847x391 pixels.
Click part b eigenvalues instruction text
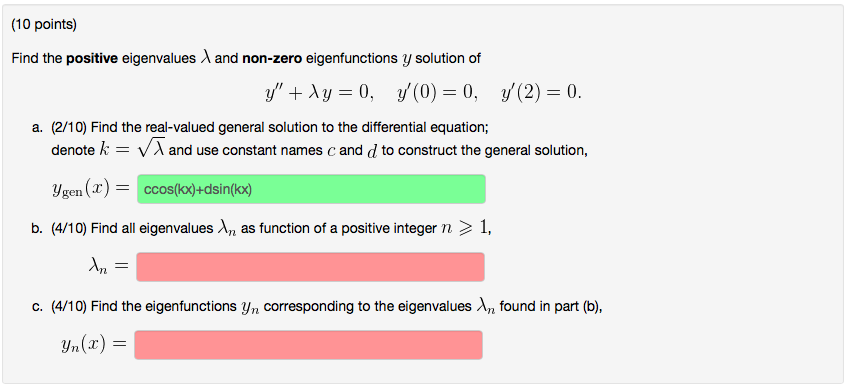coord(271,229)
